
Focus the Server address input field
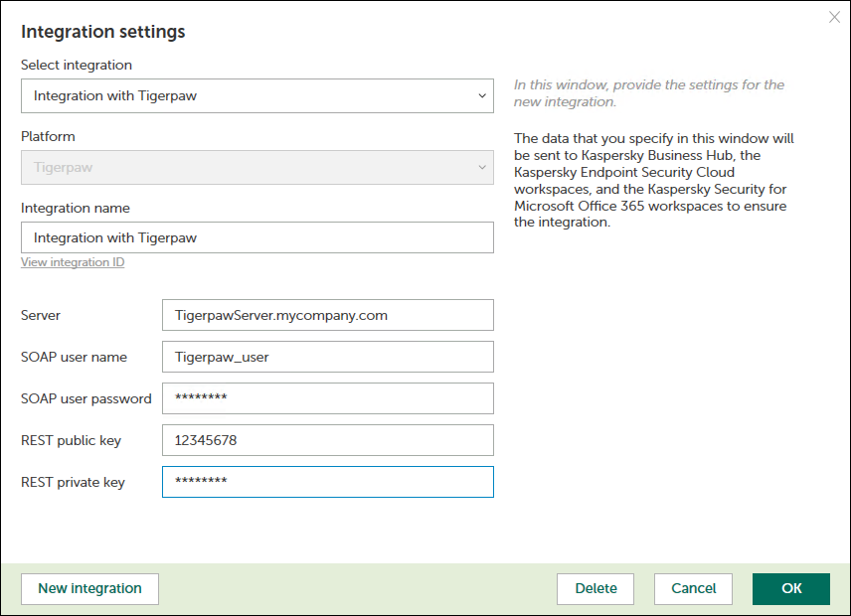pos(327,315)
